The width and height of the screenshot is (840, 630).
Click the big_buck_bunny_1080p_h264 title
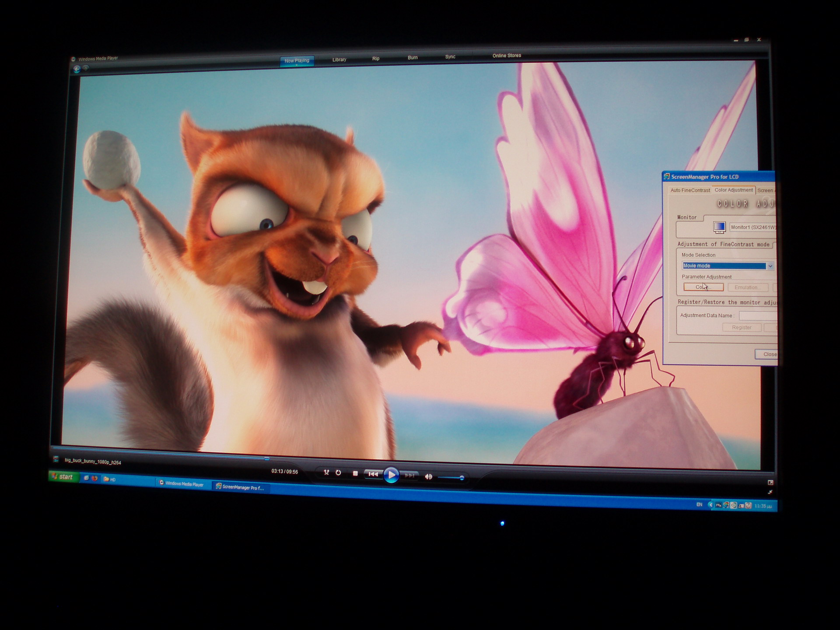tap(93, 462)
